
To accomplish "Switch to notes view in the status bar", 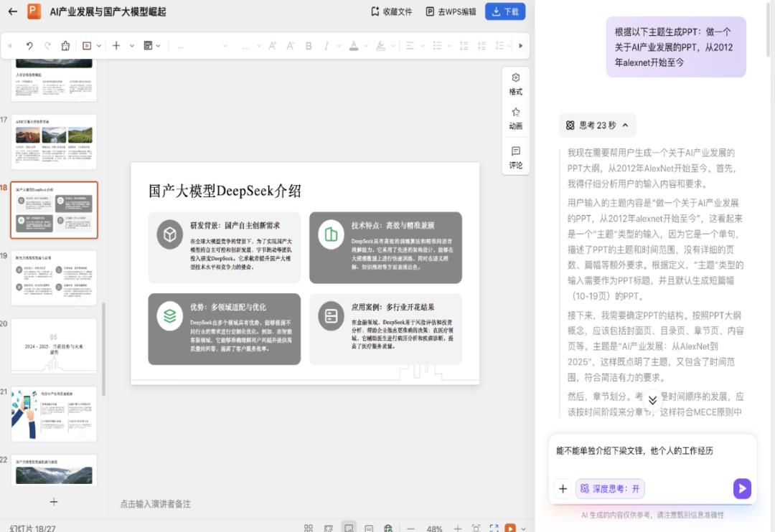I will (x=368, y=528).
